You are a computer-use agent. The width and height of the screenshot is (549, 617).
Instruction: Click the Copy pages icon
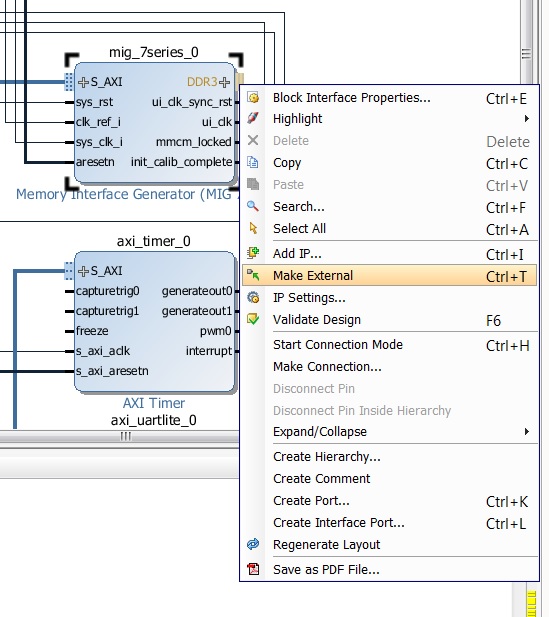(x=253, y=162)
